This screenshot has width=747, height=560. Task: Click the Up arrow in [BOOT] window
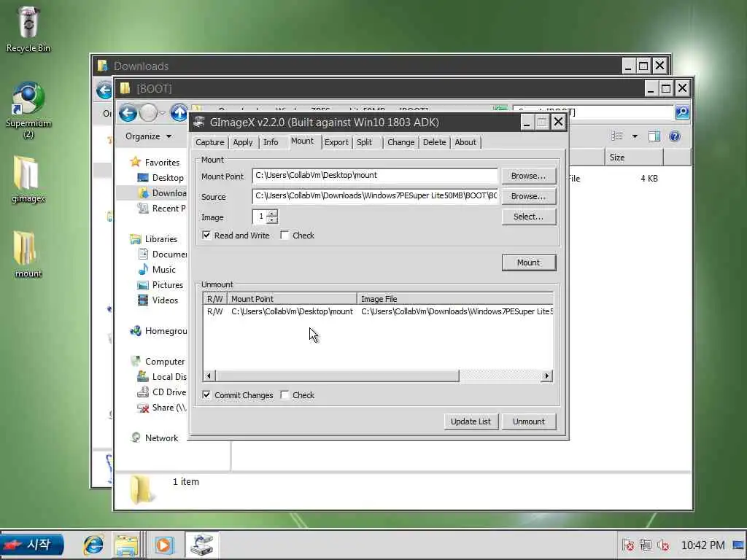179,113
